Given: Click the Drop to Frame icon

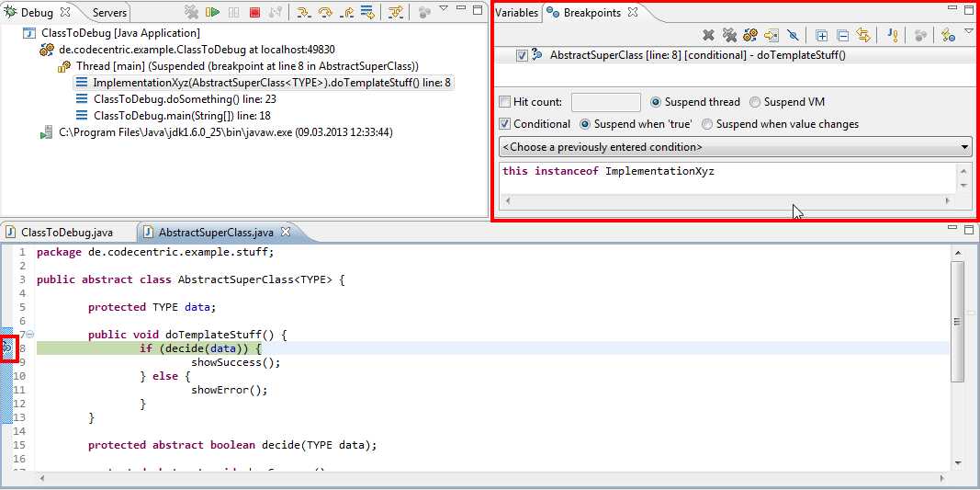Looking at the screenshot, I should (x=367, y=11).
